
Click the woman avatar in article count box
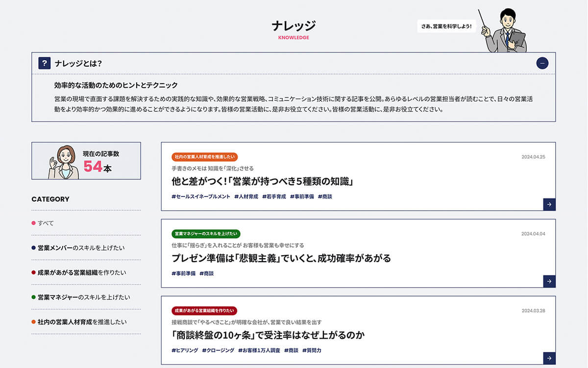62,162
